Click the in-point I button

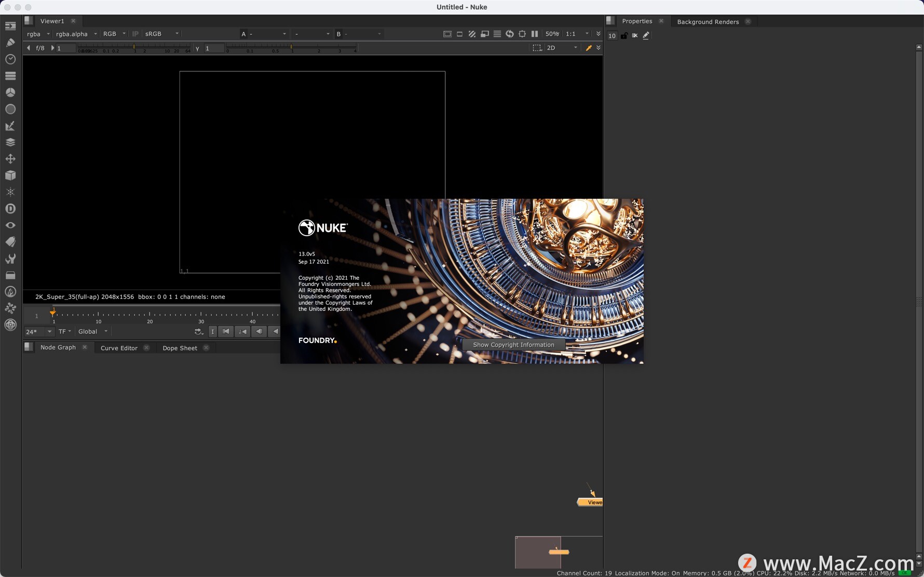(212, 332)
